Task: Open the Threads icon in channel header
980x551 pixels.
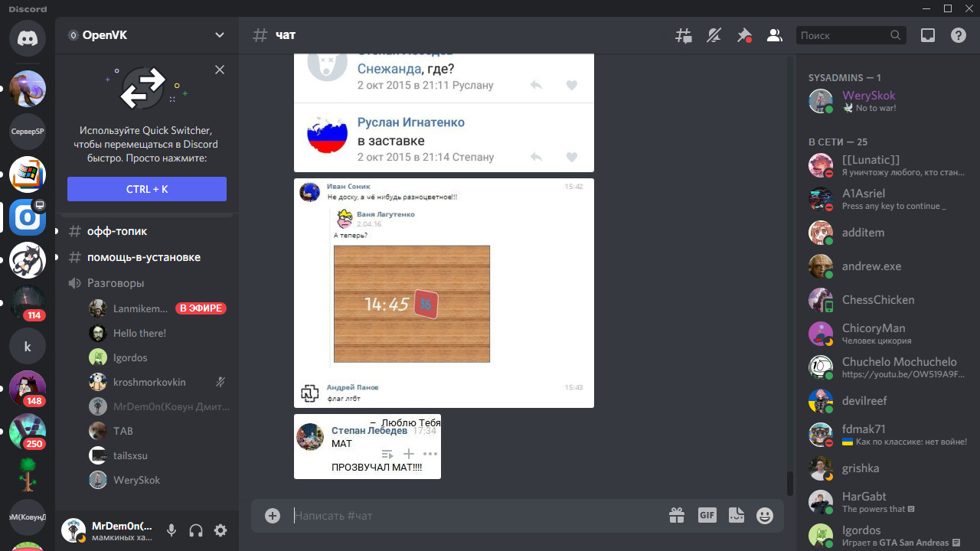Action: [683, 35]
